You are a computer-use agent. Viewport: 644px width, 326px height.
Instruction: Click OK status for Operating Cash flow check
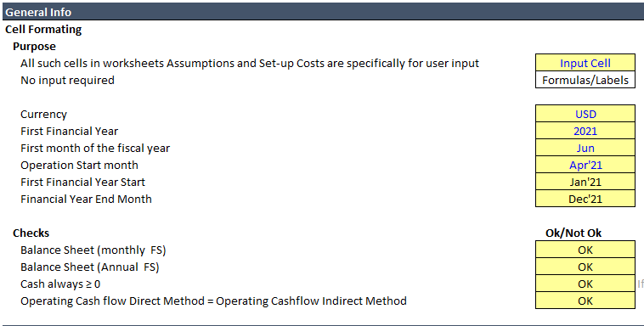(x=585, y=301)
